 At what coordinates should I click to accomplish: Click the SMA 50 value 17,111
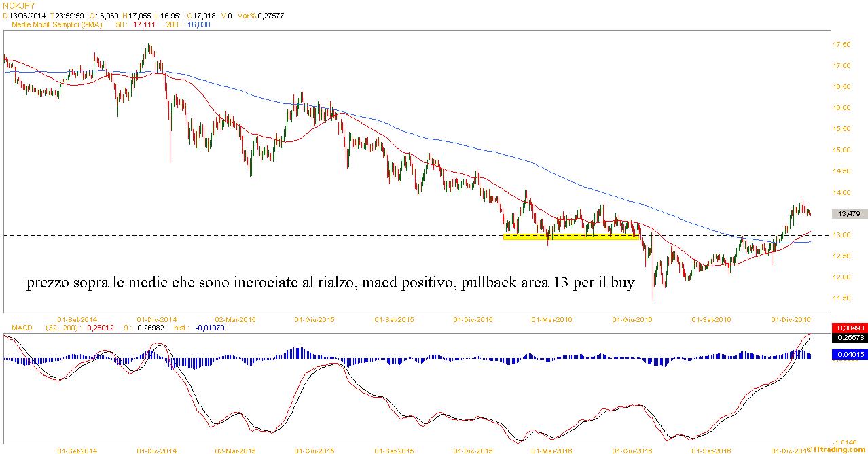(x=143, y=23)
